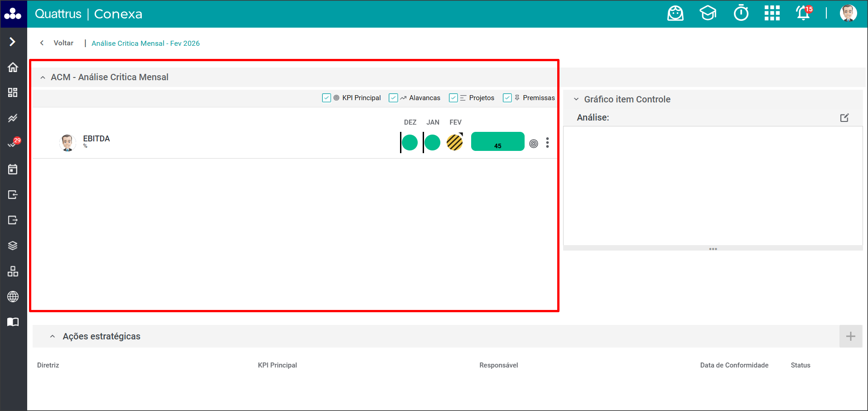Viewport: 868px width, 411px height.
Task: Expand the sidebar navigation menu
Action: [13, 42]
